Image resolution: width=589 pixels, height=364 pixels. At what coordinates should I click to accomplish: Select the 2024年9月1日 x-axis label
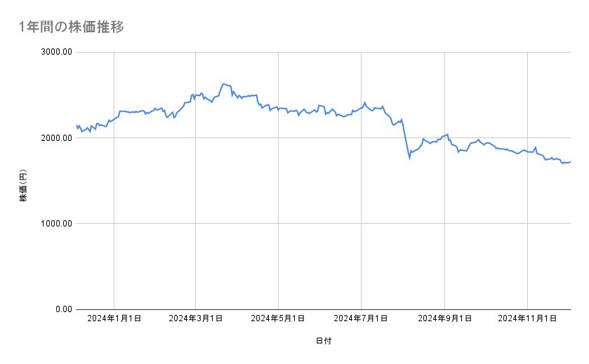tap(444, 319)
